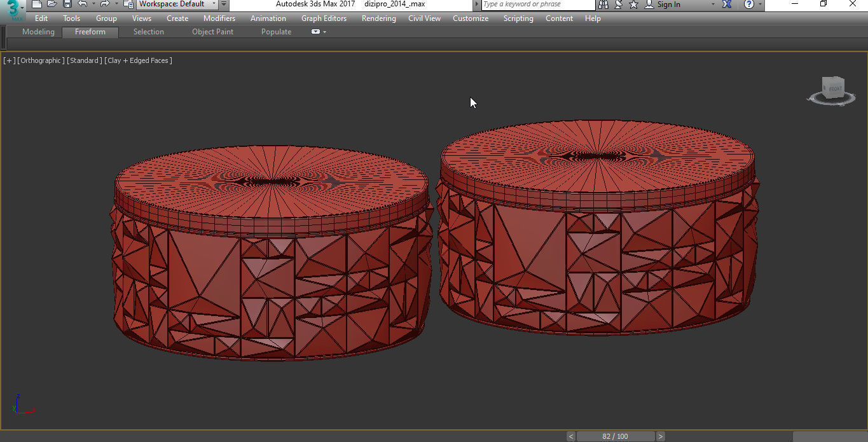Redo the last scene operation

coord(105,4)
